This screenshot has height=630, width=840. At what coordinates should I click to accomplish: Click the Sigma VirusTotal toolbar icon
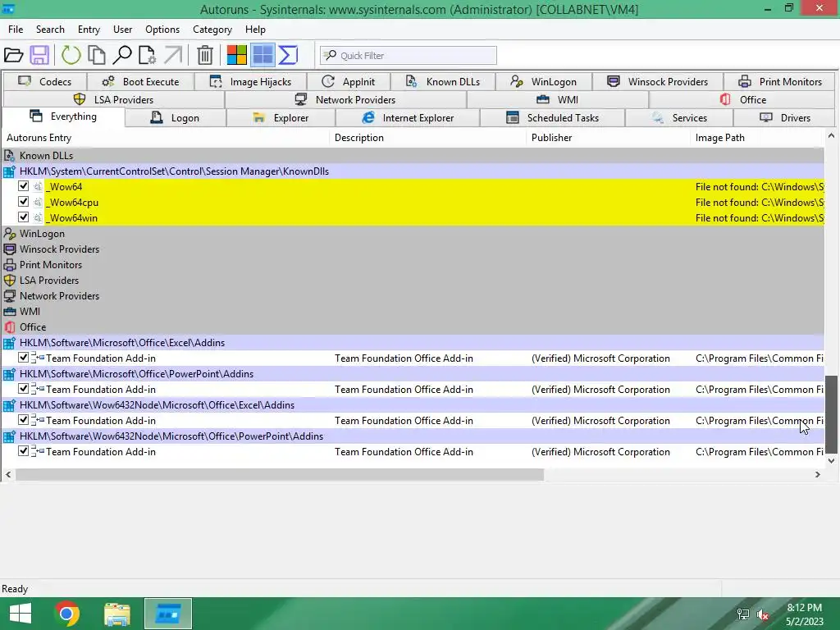click(x=288, y=55)
